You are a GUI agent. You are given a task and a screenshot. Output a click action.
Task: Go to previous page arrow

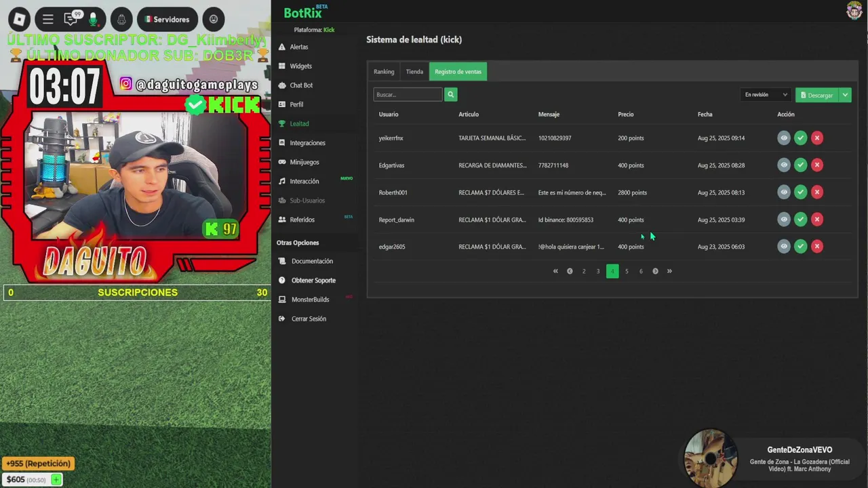click(570, 271)
